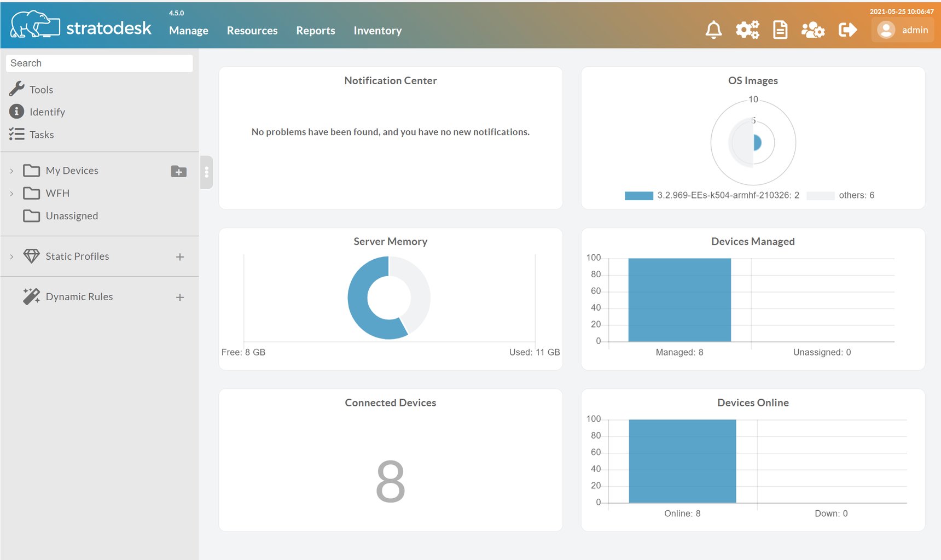Add a new Dynamic Rule with plus
The image size is (941, 560).
(x=179, y=297)
